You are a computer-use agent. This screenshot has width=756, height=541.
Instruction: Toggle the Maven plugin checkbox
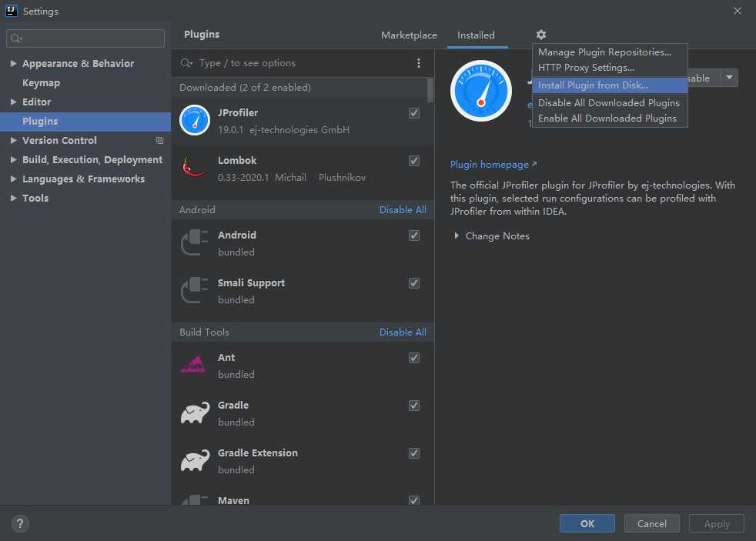(x=413, y=500)
